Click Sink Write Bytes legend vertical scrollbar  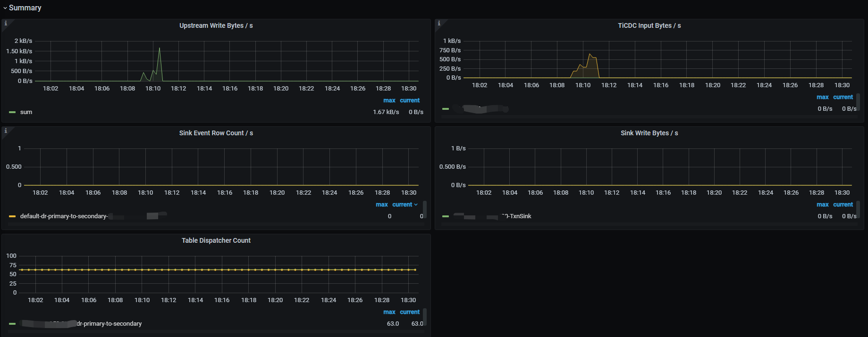coord(858,210)
